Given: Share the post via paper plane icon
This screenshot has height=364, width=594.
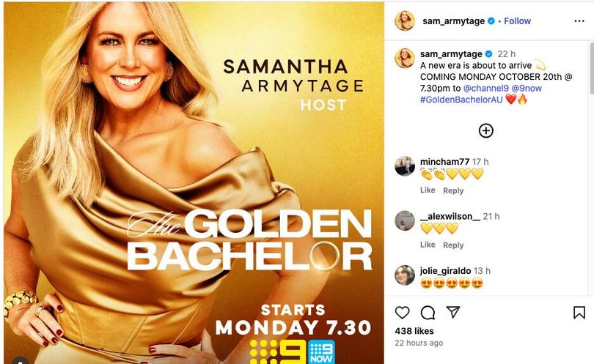Looking at the screenshot, I should (453, 312).
